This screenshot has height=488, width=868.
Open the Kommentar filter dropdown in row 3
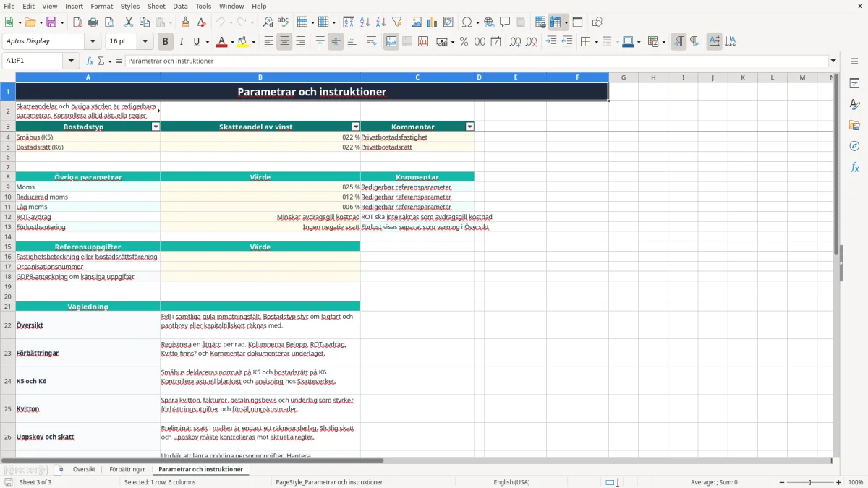click(x=469, y=127)
